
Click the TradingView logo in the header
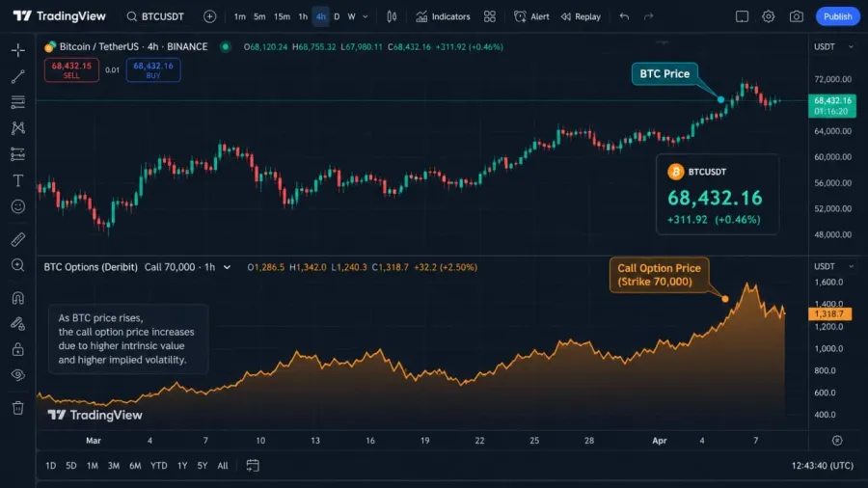(x=59, y=16)
